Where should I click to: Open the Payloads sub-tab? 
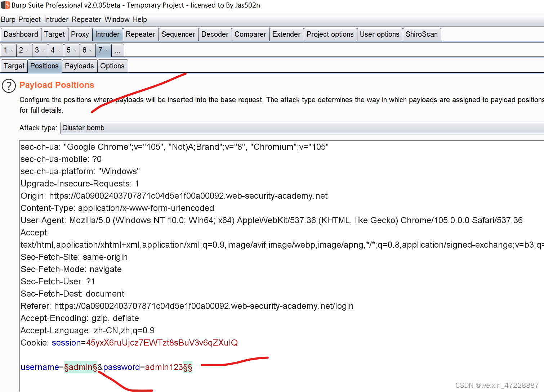(x=79, y=66)
